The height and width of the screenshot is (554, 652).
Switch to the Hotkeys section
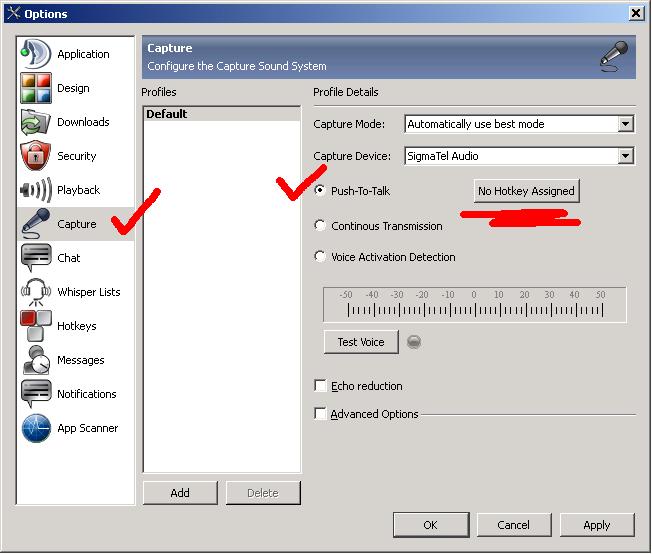pyautogui.click(x=76, y=326)
